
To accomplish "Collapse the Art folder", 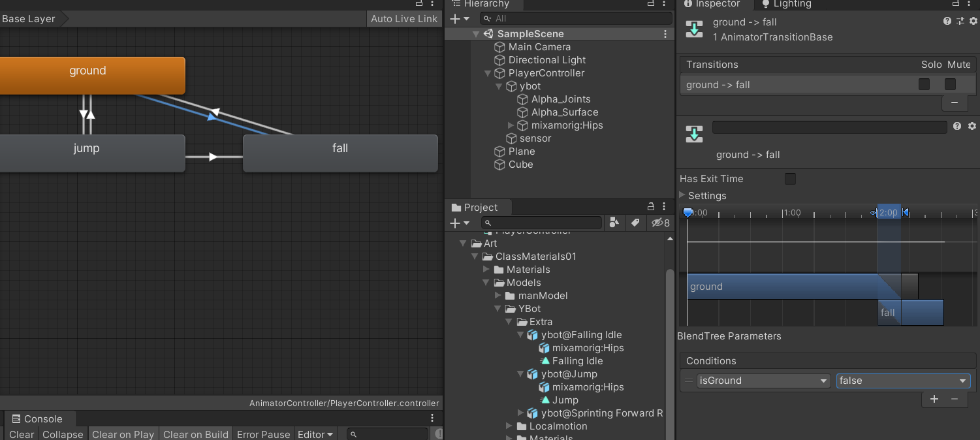I will click(463, 244).
